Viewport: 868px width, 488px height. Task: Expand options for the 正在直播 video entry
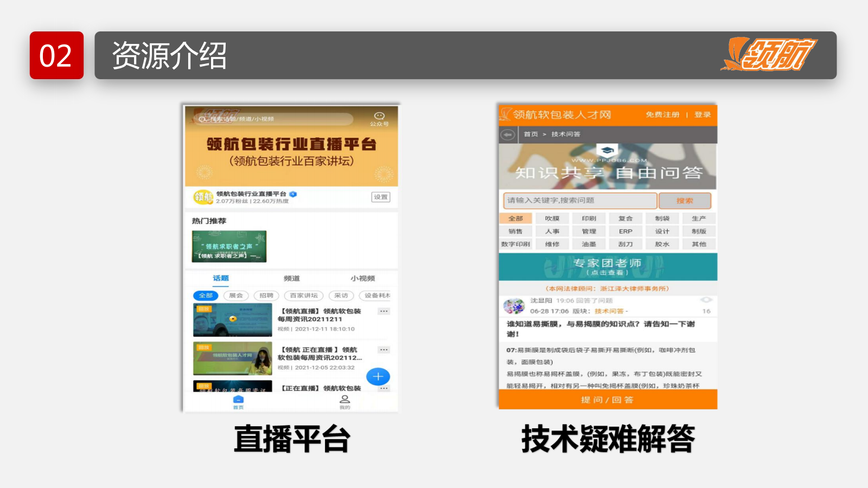tap(384, 350)
